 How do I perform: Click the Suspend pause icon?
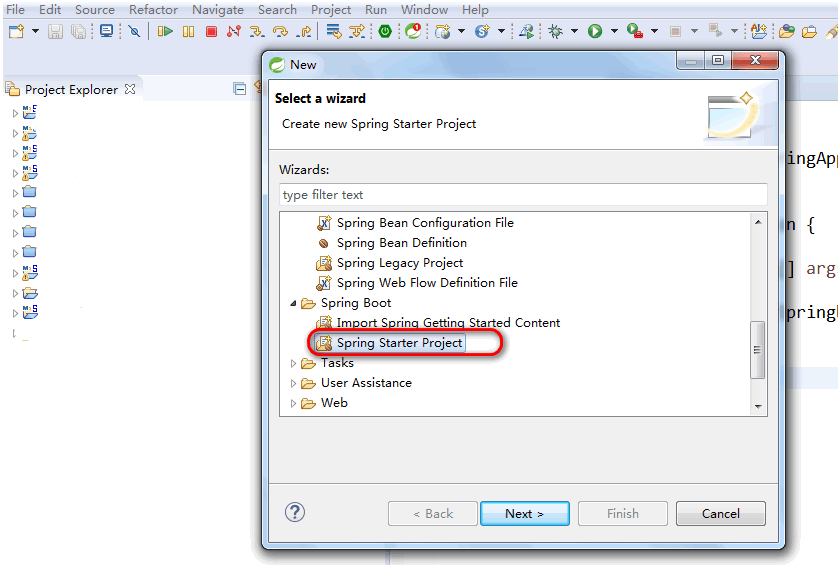pyautogui.click(x=188, y=32)
